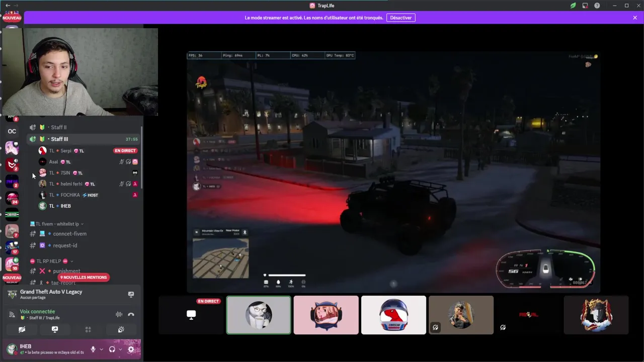Image resolution: width=644 pixels, height=362 pixels.
Task: Toggle the camera in the voice panel
Action: click(22, 329)
